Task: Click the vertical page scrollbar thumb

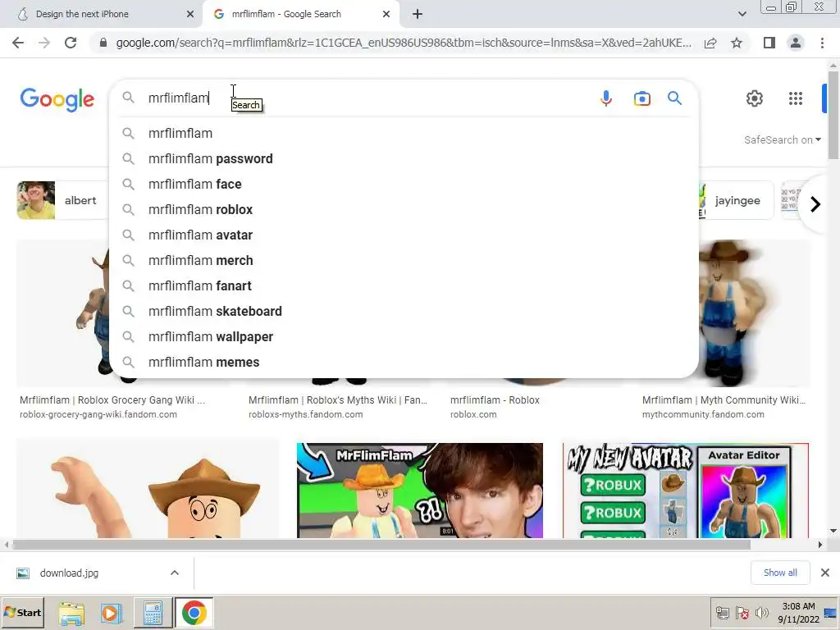Action: pos(833,115)
